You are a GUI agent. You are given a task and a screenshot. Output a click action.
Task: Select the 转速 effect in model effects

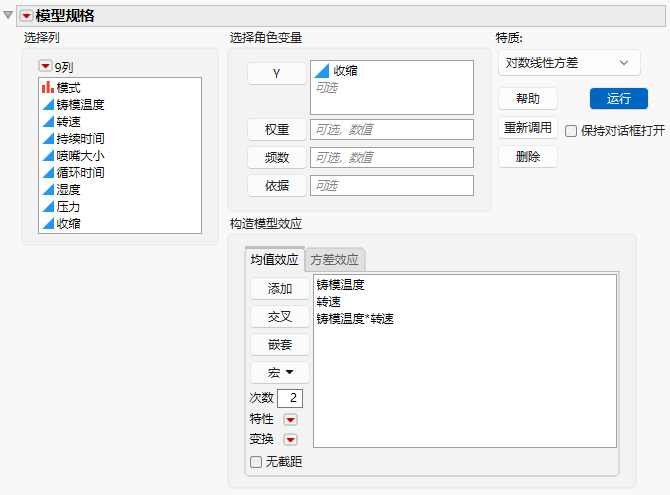pos(329,302)
